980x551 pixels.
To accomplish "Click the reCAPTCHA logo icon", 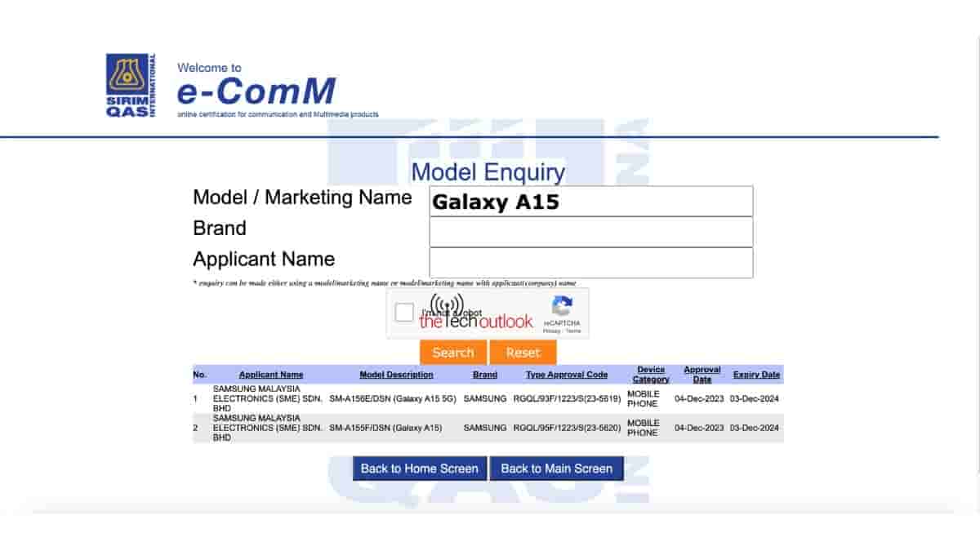I will (562, 307).
